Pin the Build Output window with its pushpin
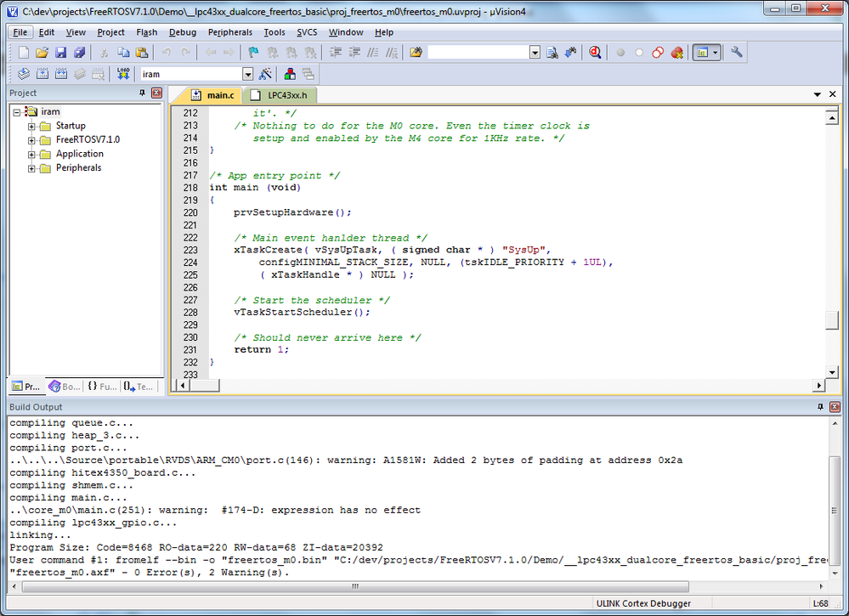This screenshot has height=616, width=849. point(820,407)
